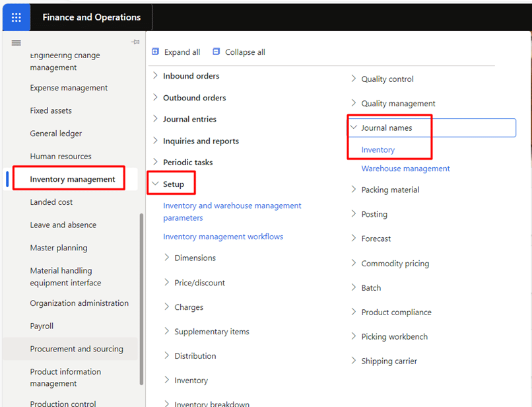The image size is (532, 407).
Task: Click the hamburger navigation menu icon
Action: [x=17, y=43]
